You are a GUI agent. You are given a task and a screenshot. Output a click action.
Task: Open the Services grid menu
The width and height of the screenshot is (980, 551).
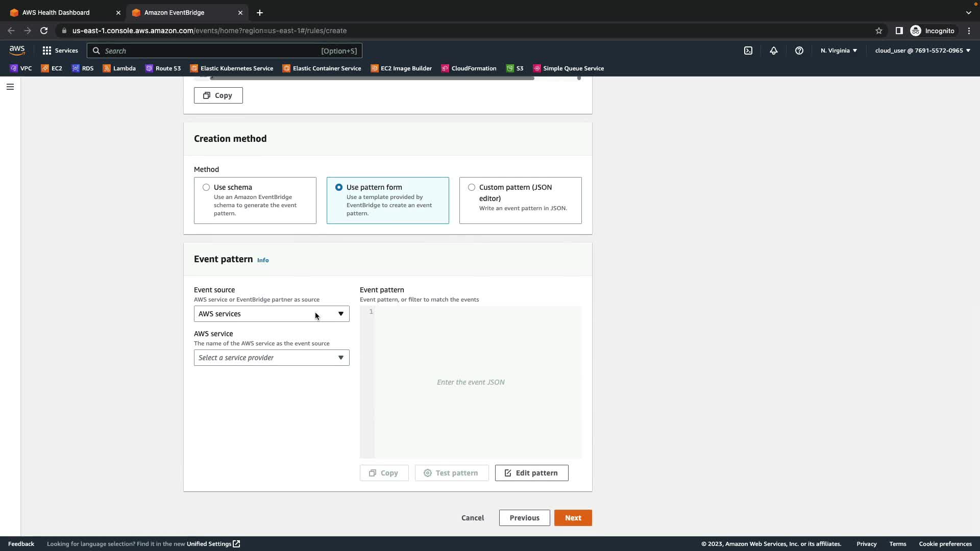pyautogui.click(x=60, y=51)
